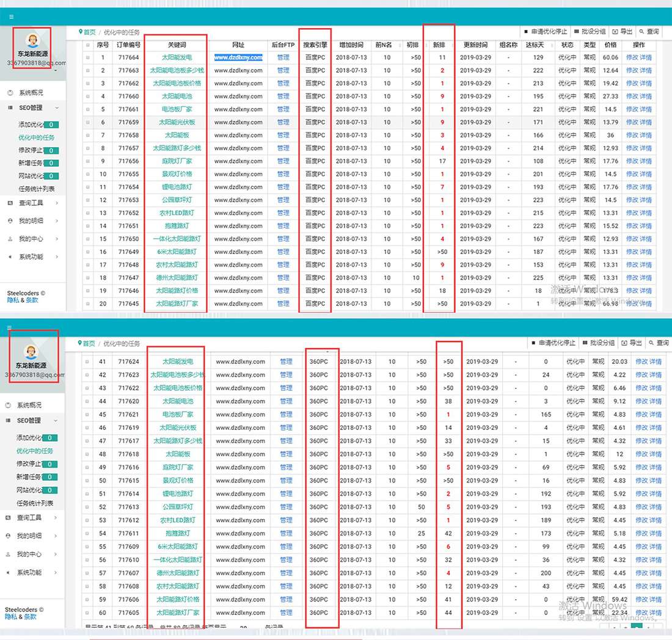Select 优化中的任务 in sidebar beside the 360PC table
Image resolution: width=672 pixels, height=640 pixels.
[35, 451]
